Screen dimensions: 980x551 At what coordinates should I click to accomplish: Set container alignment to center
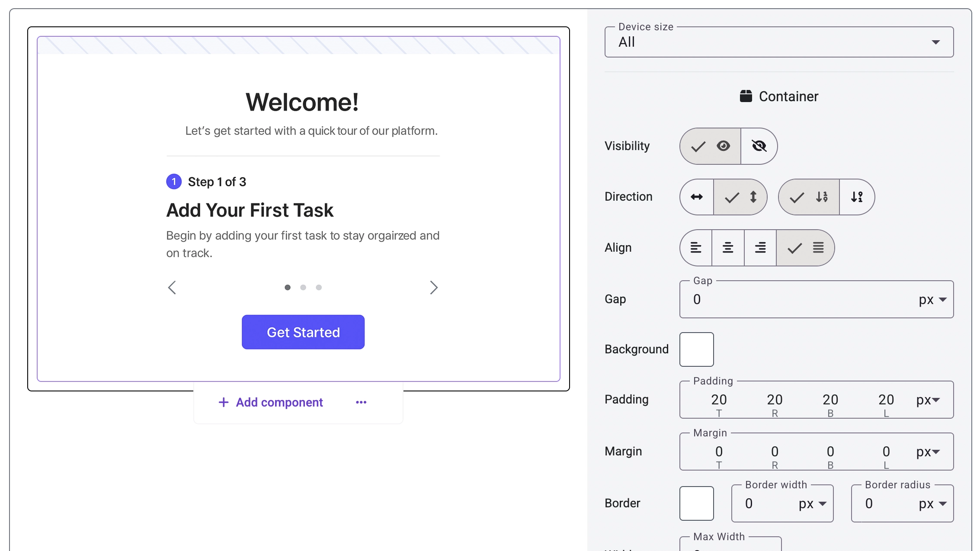[x=728, y=248]
